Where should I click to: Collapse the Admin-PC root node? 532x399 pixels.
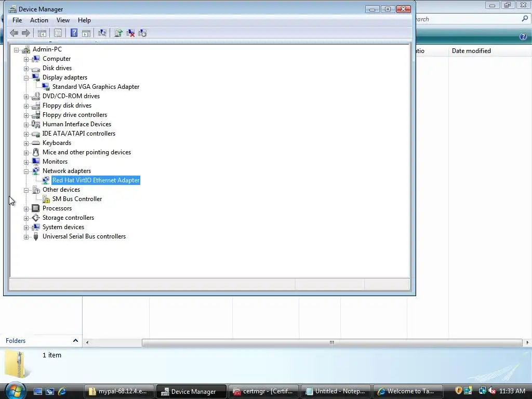(16, 50)
